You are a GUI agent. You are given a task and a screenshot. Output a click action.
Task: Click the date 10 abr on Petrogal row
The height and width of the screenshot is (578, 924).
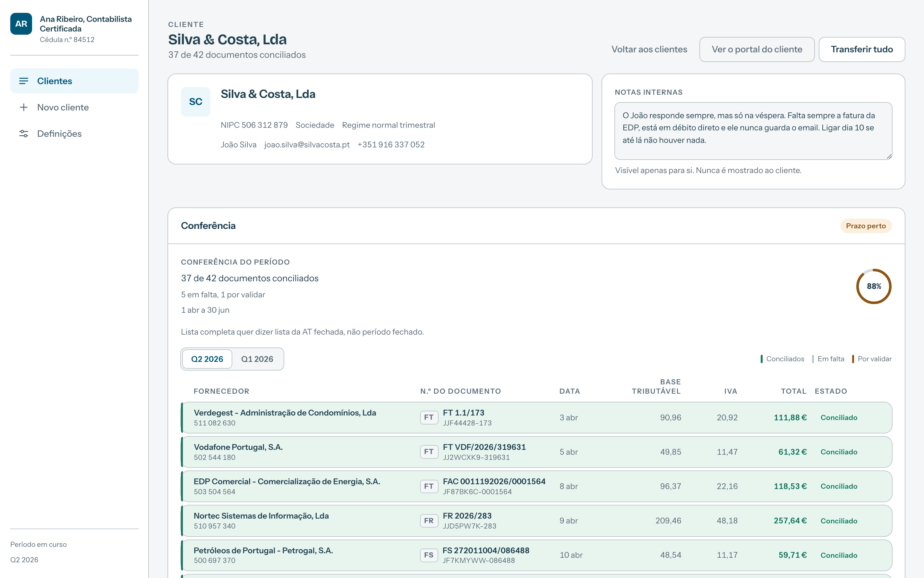click(x=571, y=555)
